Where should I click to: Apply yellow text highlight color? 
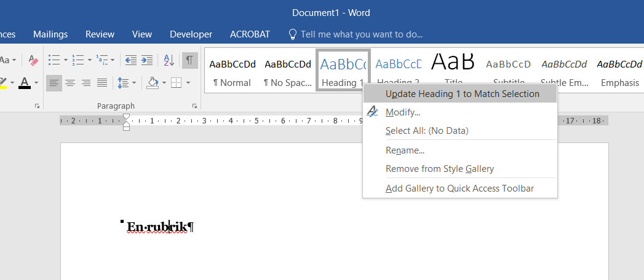pyautogui.click(x=3, y=83)
